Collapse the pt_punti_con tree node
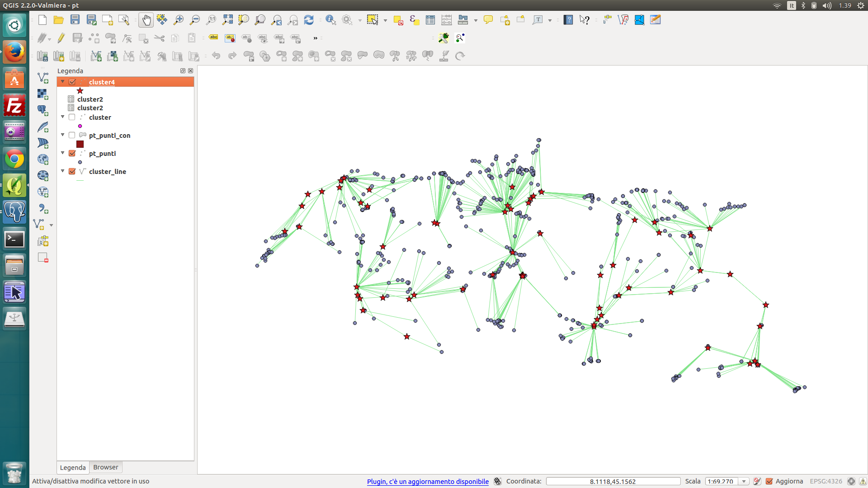This screenshot has width=868, height=488. [x=63, y=135]
